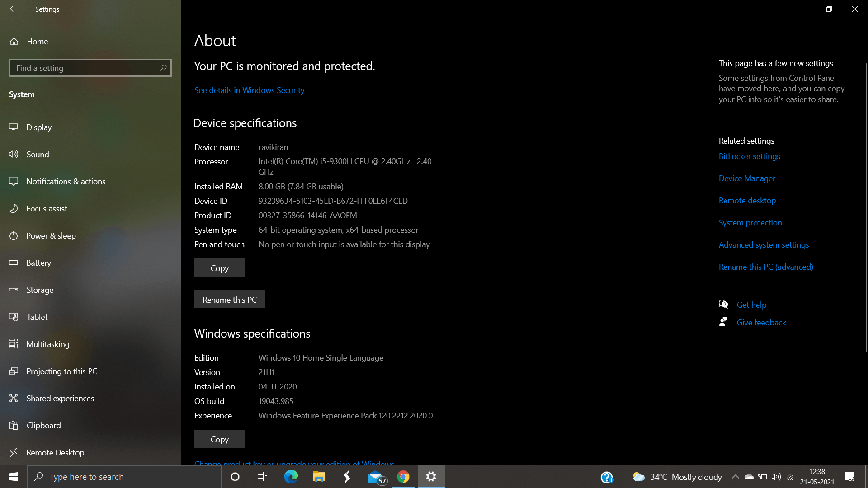The width and height of the screenshot is (868, 488).
Task: Open Storage settings
Action: click(90, 290)
